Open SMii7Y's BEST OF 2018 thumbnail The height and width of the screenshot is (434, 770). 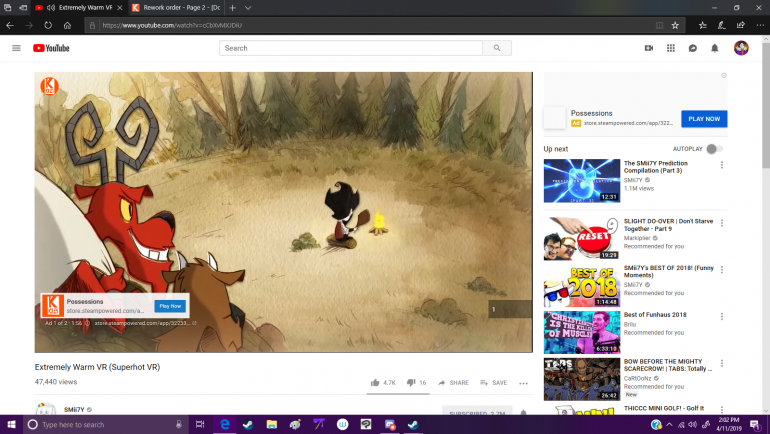coord(581,285)
